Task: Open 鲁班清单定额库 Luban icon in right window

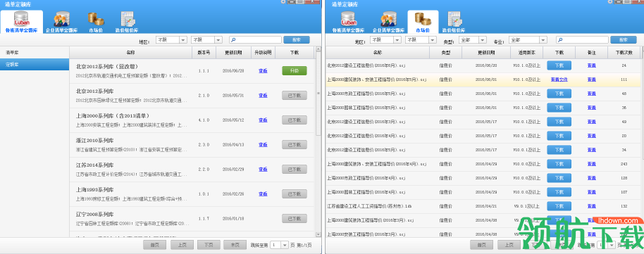Action: (x=348, y=22)
